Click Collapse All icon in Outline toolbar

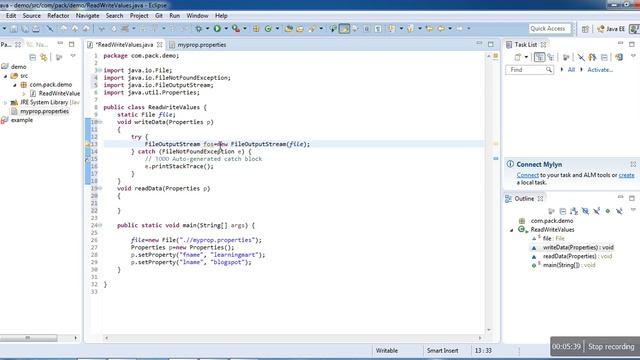point(563,211)
